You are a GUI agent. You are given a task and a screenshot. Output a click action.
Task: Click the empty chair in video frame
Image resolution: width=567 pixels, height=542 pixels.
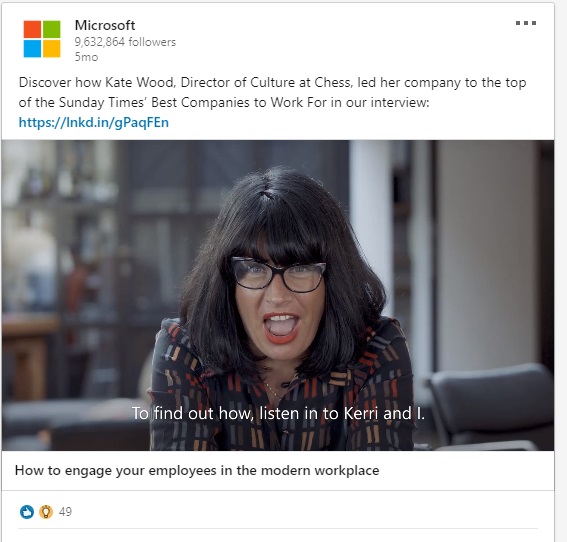(492, 405)
